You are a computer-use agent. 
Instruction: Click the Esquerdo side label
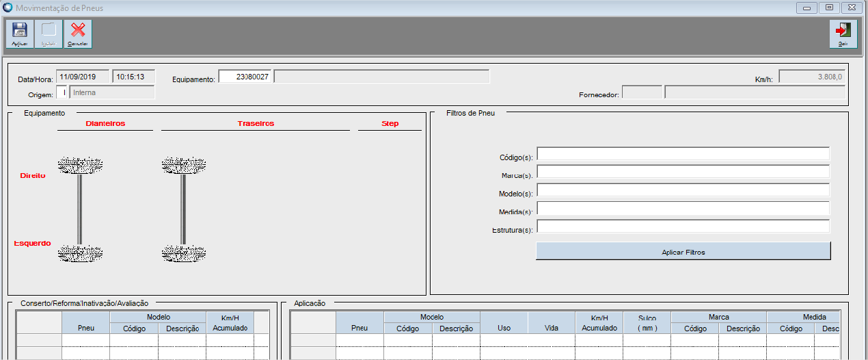click(33, 243)
